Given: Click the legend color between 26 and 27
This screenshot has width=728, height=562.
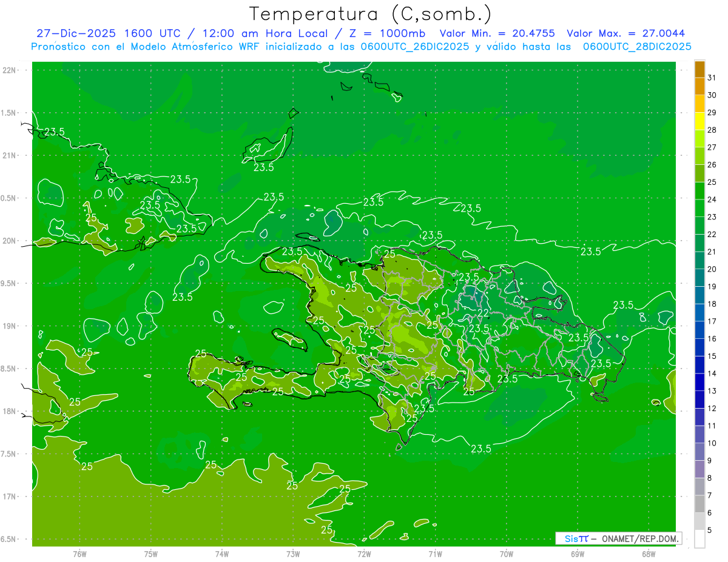Looking at the screenshot, I should click(x=699, y=156).
